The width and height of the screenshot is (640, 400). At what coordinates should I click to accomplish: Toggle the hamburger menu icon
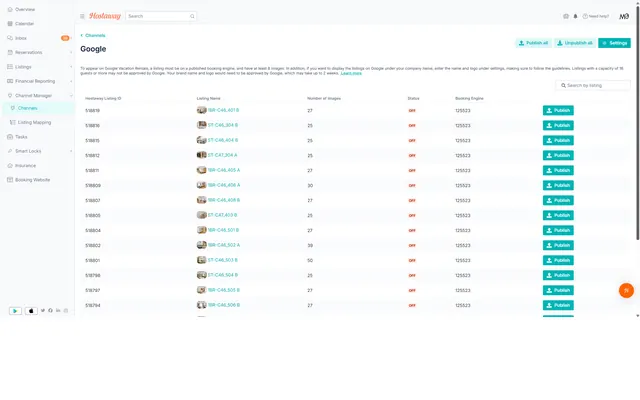82,16
